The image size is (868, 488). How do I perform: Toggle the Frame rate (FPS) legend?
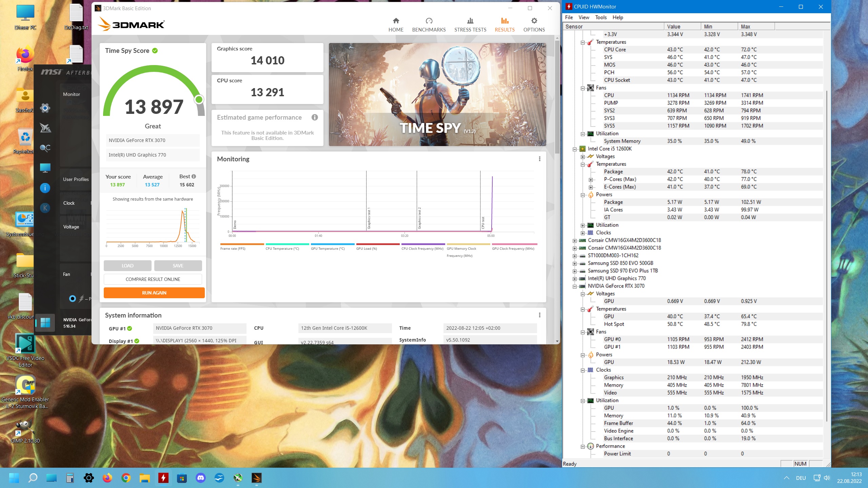pos(242,246)
